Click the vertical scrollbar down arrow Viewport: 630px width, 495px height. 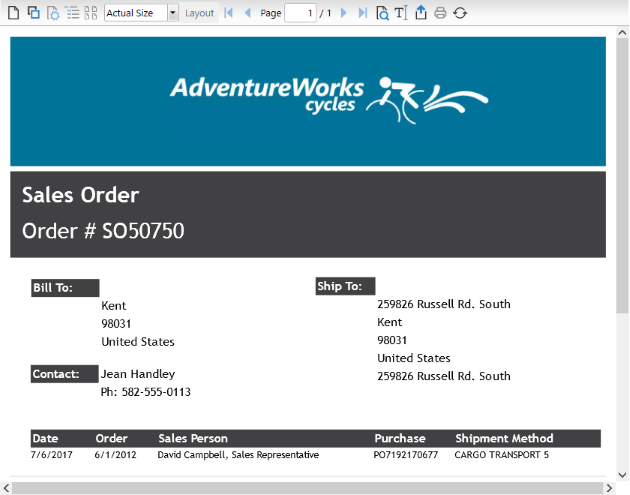pos(622,473)
